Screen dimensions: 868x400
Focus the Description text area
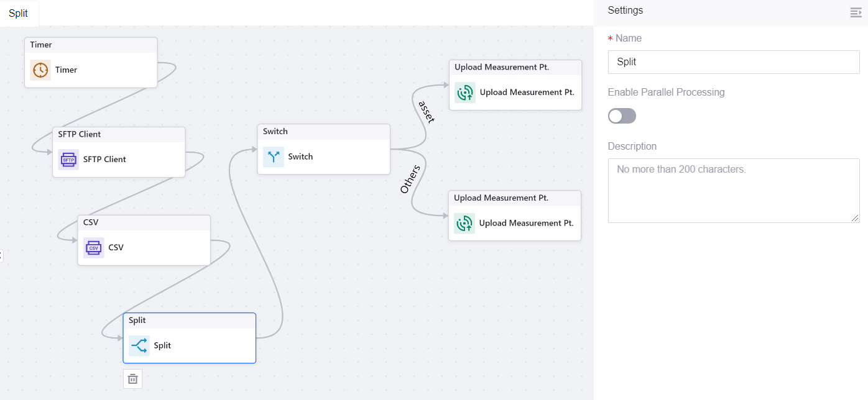coord(734,190)
